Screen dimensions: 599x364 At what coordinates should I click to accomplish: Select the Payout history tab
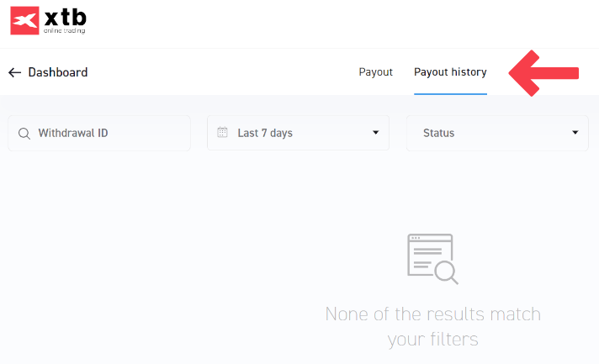click(x=450, y=72)
